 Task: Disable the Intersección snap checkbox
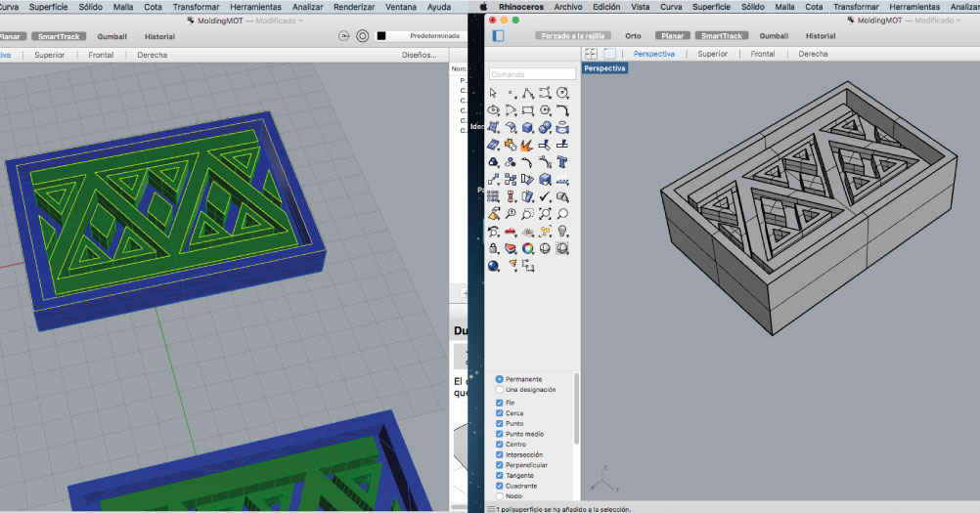point(500,454)
